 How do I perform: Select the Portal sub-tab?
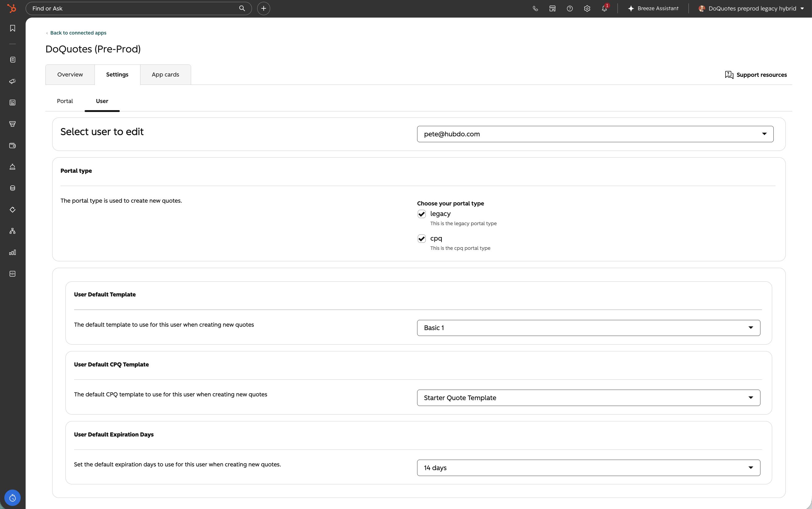coord(65,101)
